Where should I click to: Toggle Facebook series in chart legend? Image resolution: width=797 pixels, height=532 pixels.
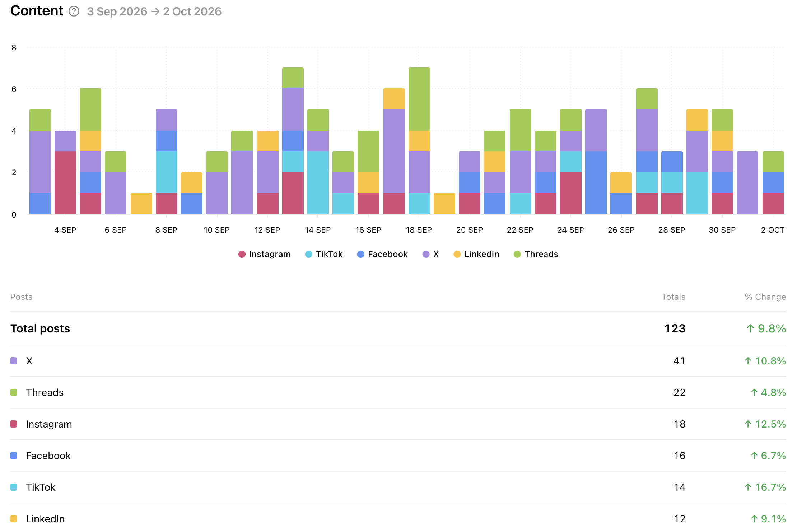point(382,254)
